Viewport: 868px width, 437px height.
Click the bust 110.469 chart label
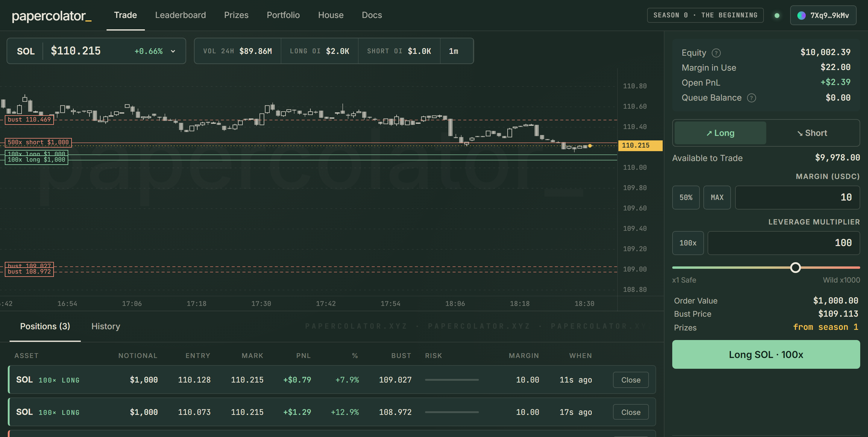(x=29, y=120)
